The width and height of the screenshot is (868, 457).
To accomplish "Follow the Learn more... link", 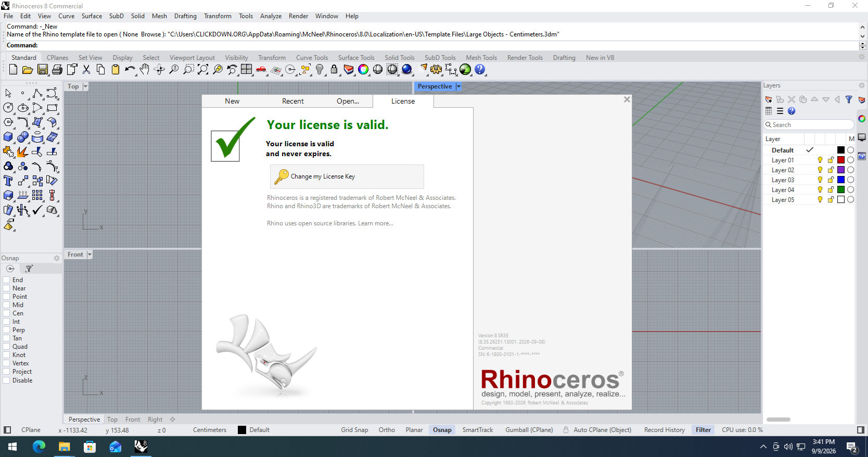I will [376, 223].
